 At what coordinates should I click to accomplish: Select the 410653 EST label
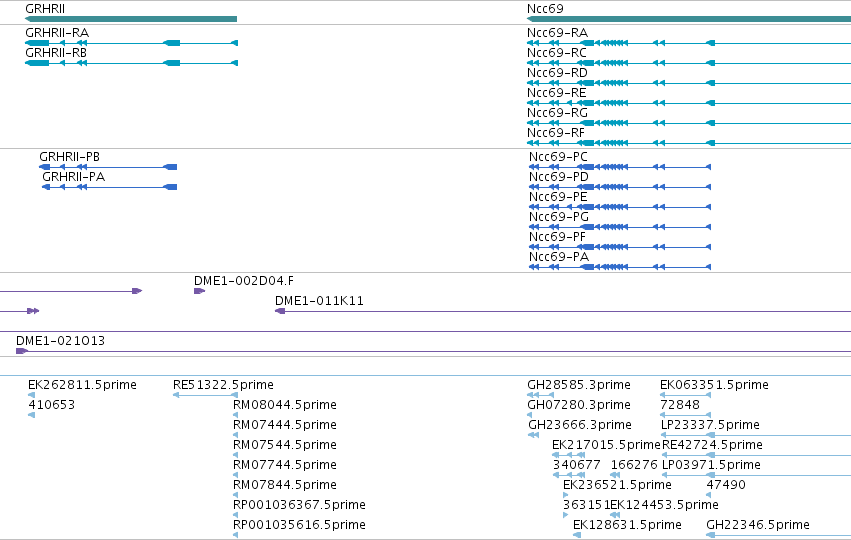(x=52, y=405)
